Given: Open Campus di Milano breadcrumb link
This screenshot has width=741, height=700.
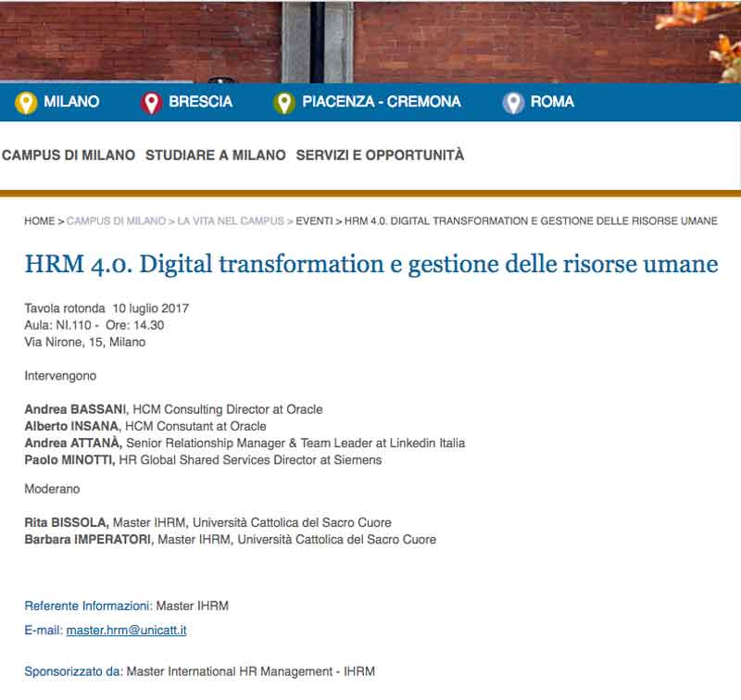Looking at the screenshot, I should point(117,221).
